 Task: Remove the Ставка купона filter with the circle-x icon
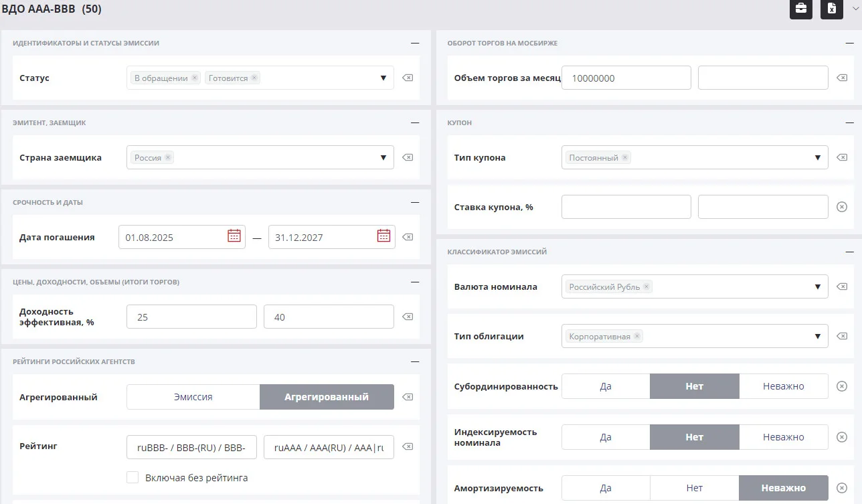(x=842, y=207)
